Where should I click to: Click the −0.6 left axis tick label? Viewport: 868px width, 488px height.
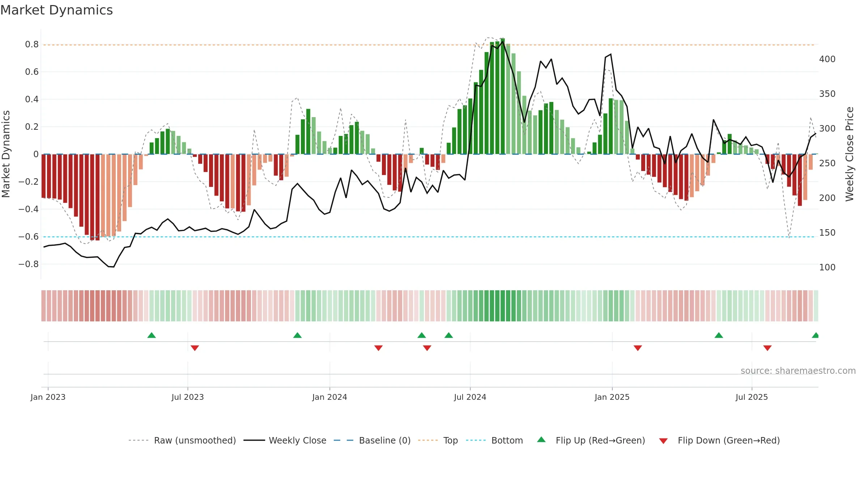click(x=29, y=237)
